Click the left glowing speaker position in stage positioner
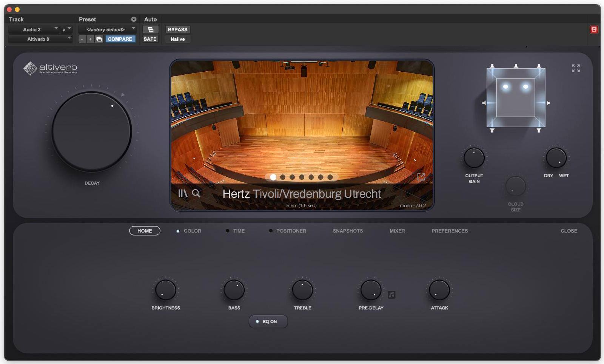This screenshot has height=364, width=604. point(505,87)
